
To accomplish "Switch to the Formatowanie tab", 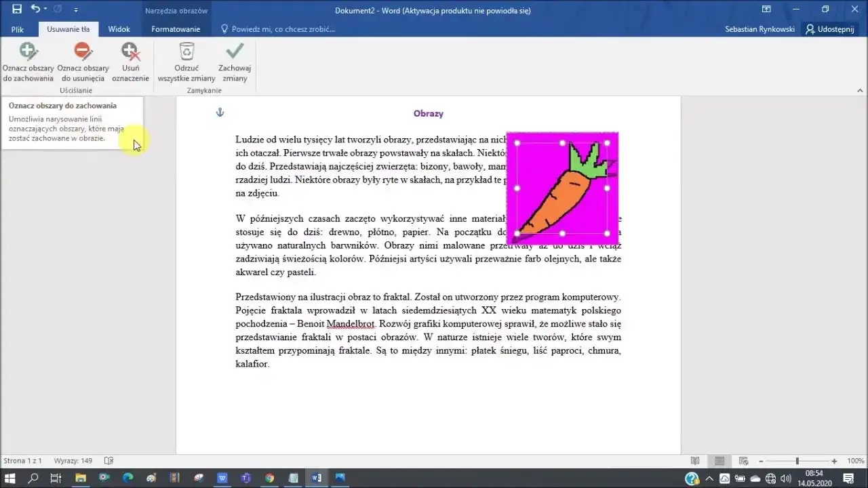I will [175, 29].
